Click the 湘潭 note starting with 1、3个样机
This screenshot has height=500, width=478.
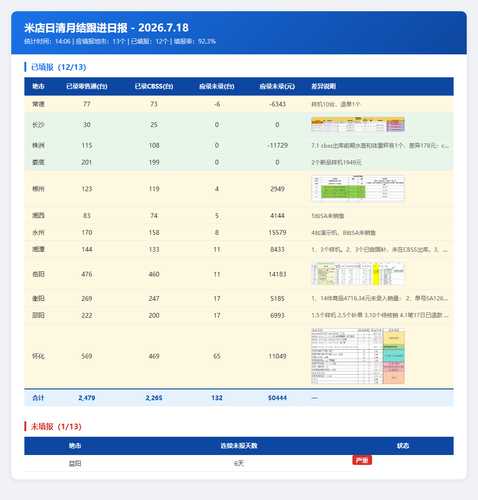pyautogui.click(x=380, y=250)
